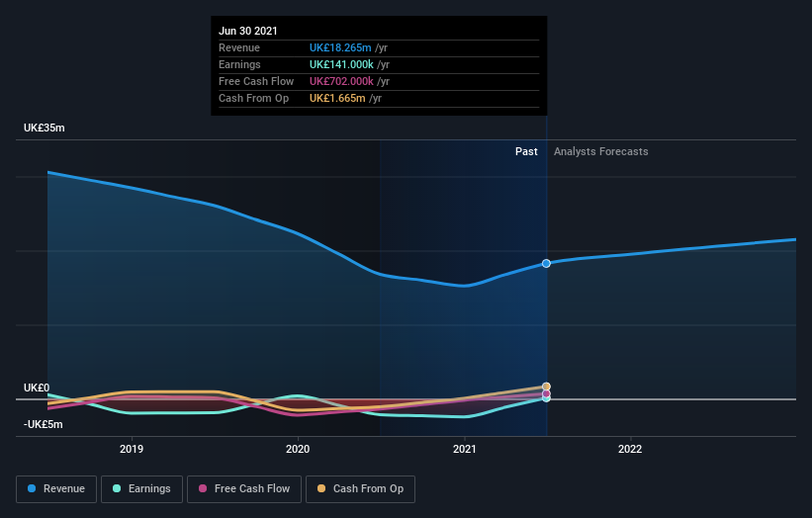This screenshot has height=518, width=812.
Task: Click the Analysts Forecasts label
Action: coord(600,151)
